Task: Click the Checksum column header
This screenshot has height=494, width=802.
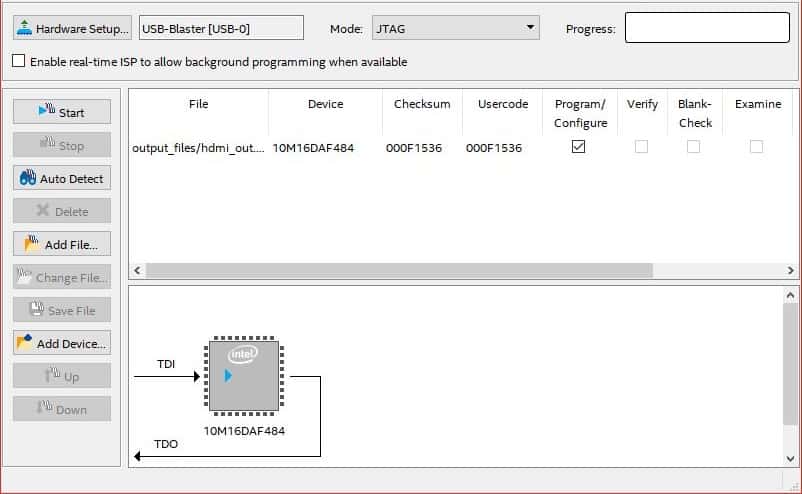Action: click(422, 104)
